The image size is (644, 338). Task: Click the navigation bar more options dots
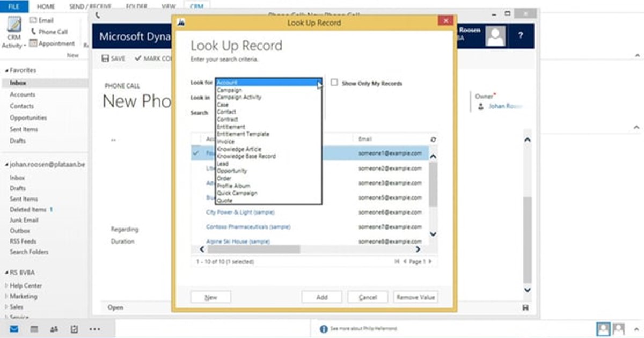tap(94, 329)
